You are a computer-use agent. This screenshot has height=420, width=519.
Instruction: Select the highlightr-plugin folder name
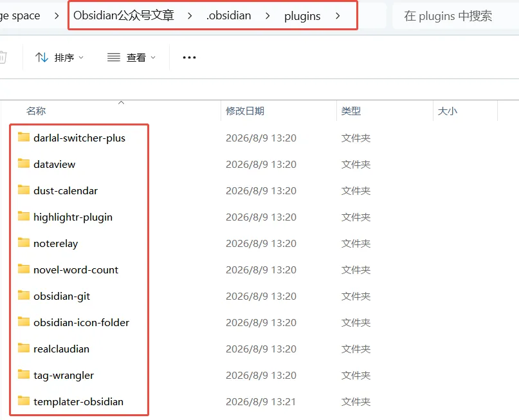pyautogui.click(x=73, y=217)
